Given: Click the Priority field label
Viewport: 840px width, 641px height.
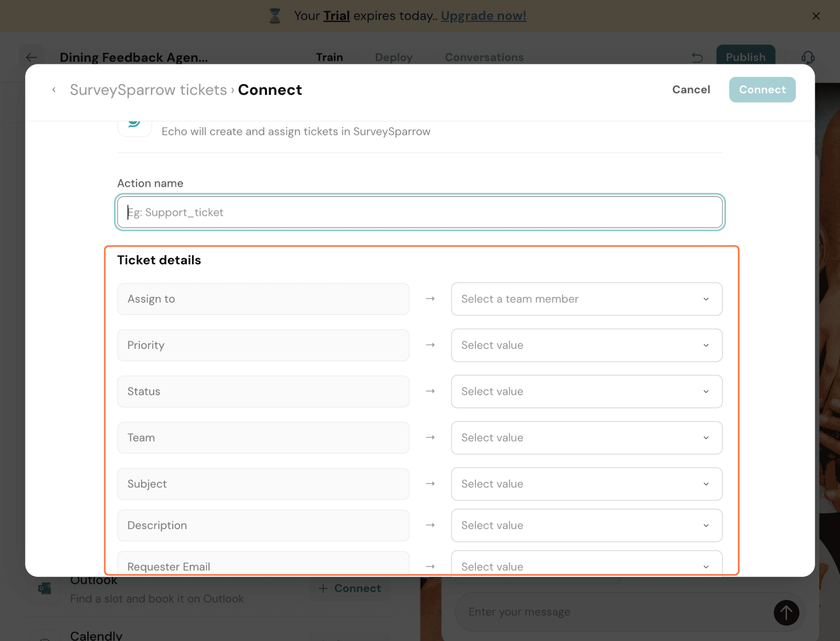Looking at the screenshot, I should pos(263,345).
